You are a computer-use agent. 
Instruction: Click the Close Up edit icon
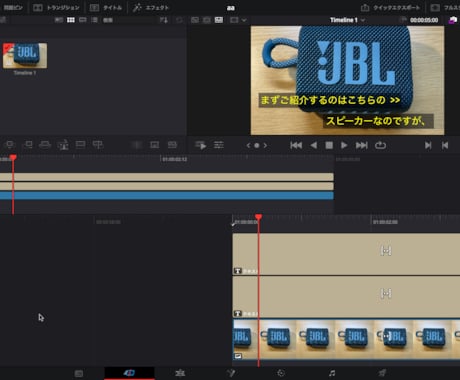(x=63, y=145)
